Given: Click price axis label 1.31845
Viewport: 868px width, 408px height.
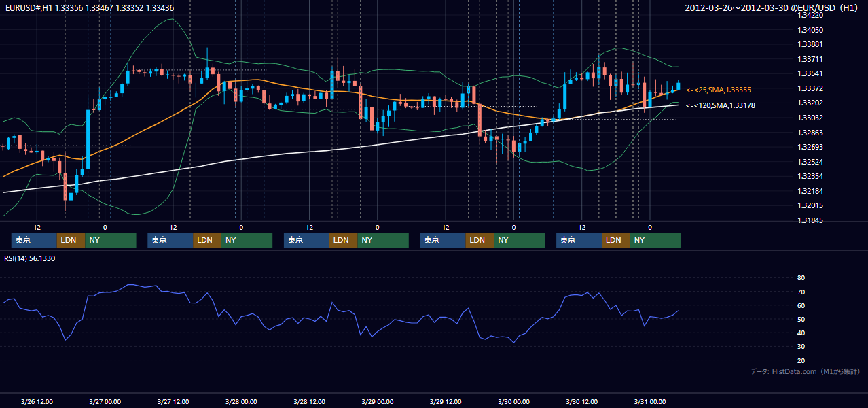Looking at the screenshot, I should click(810, 220).
